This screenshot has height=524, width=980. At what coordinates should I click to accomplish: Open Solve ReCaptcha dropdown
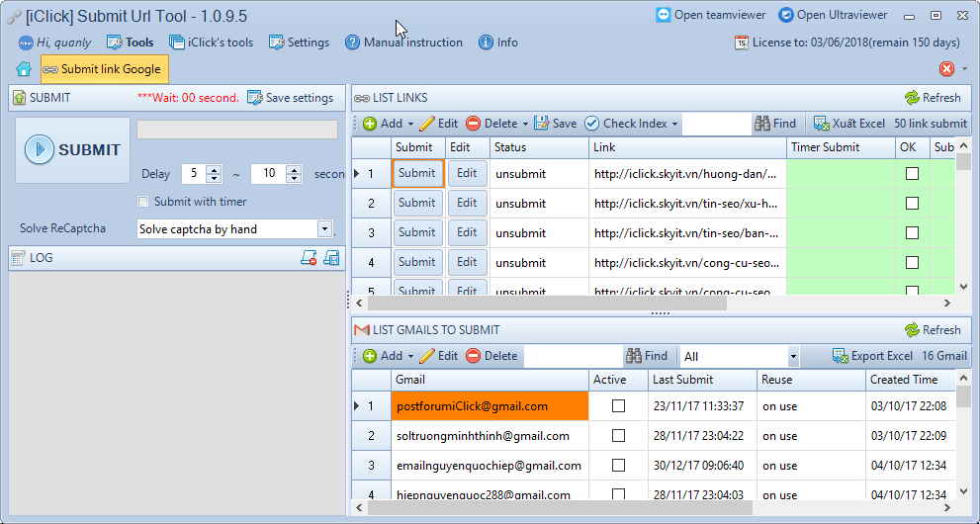324,229
